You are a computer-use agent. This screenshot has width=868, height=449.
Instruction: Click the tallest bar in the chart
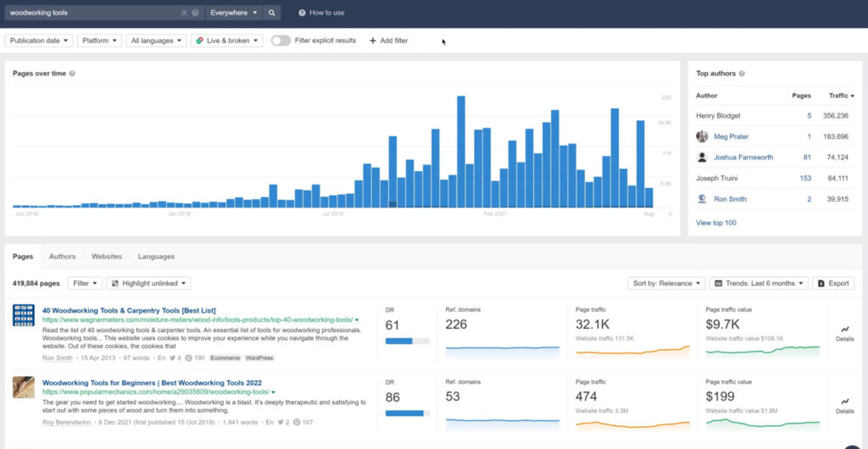(x=461, y=151)
